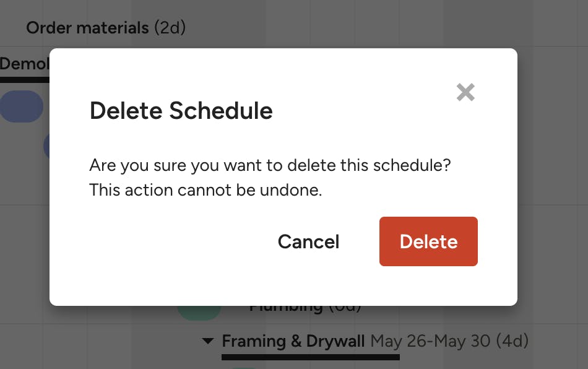This screenshot has height=369, width=588.
Task: Select the Framing & Drywall group label
Action: [293, 341]
